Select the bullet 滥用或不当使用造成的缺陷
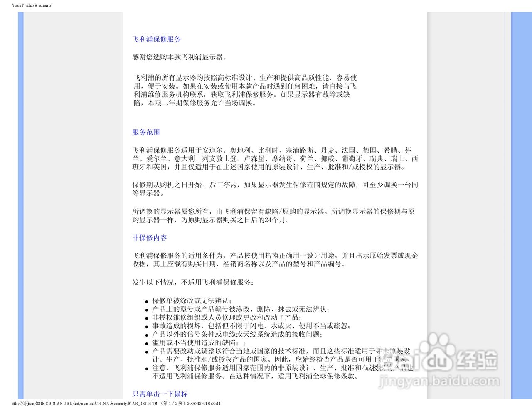The width and height of the screenshot is (532, 411). [199, 343]
